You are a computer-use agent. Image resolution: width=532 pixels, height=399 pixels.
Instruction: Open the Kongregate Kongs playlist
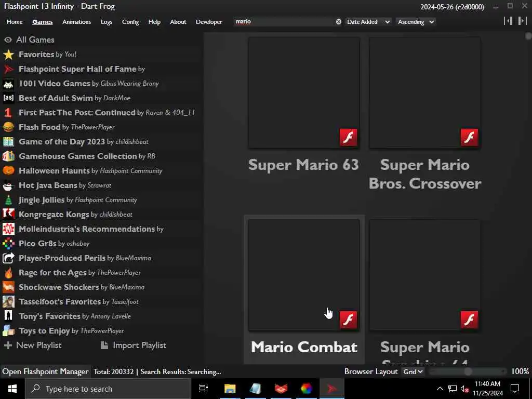pyautogui.click(x=102, y=215)
